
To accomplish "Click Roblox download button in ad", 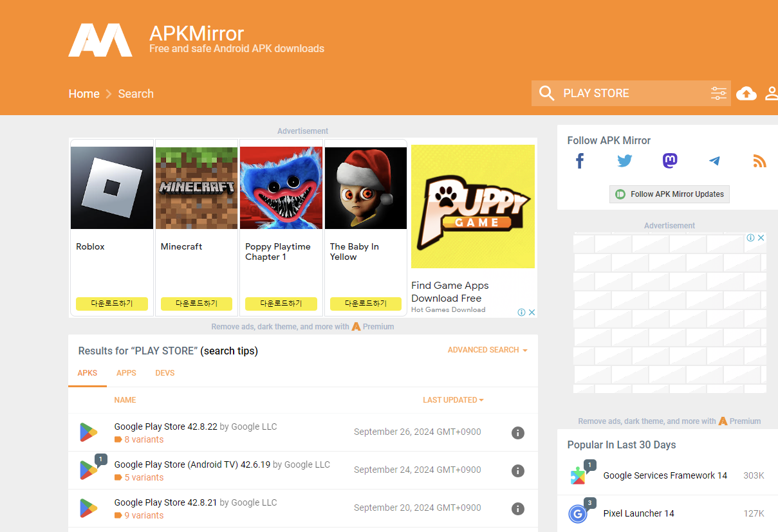I will tap(112, 304).
